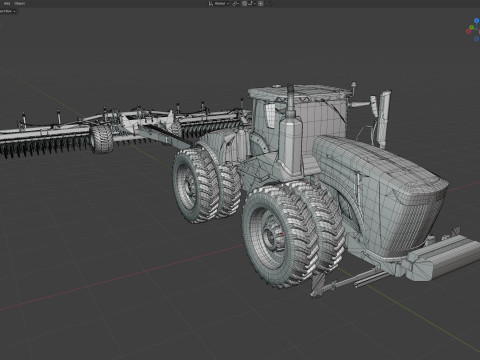Toggle proportional editing button

point(261,4)
